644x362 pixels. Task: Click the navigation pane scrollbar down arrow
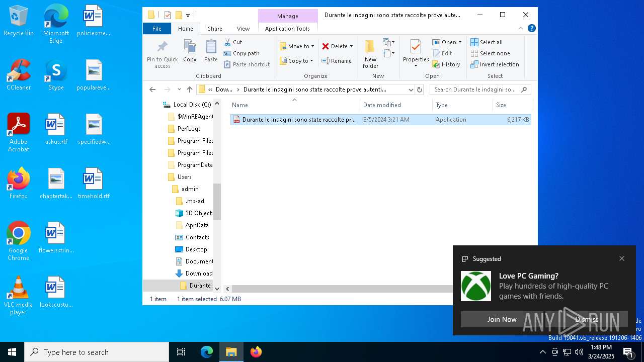pyautogui.click(x=217, y=289)
